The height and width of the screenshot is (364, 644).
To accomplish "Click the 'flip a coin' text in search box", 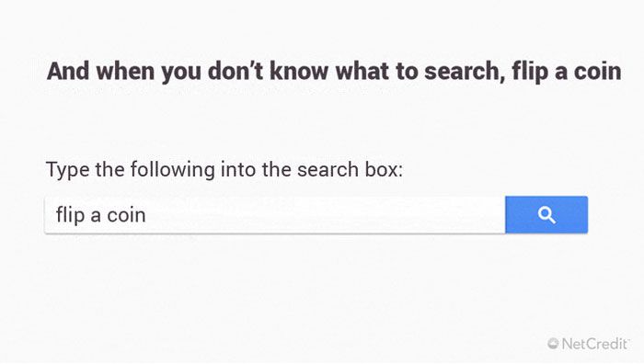I will click(101, 215).
